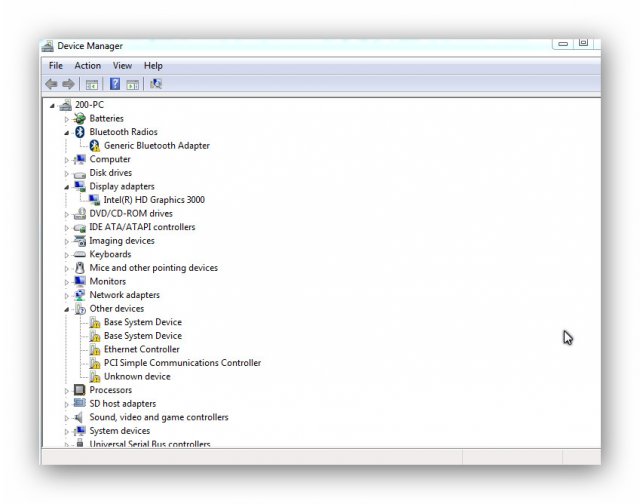Select the 200-PC root node
640x504 pixels.
[88, 105]
